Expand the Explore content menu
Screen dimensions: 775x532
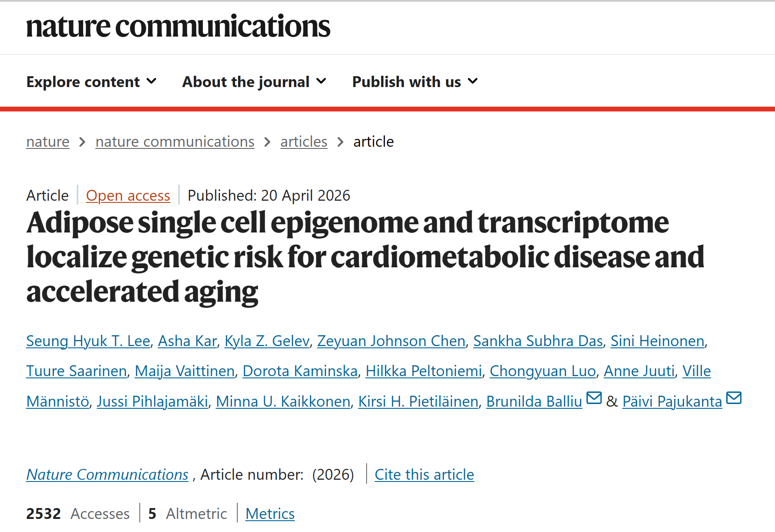(x=91, y=82)
